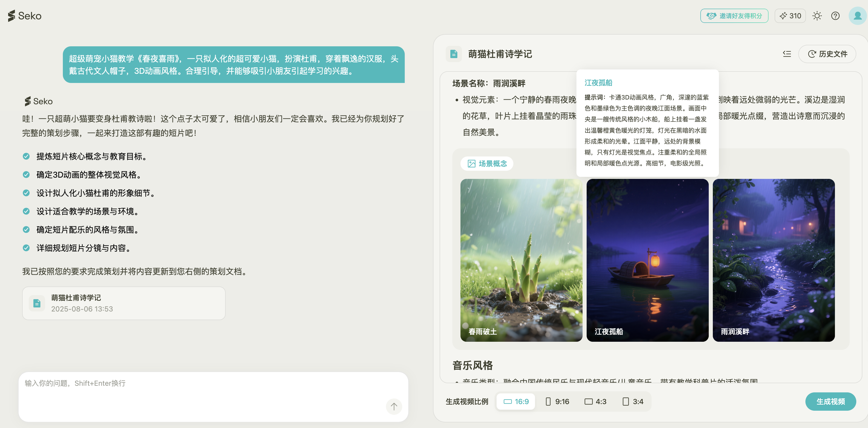Image resolution: width=868 pixels, height=428 pixels.
Task: Click the document icon beside 萌猫杜甫诗学记 title
Action: coord(454,54)
